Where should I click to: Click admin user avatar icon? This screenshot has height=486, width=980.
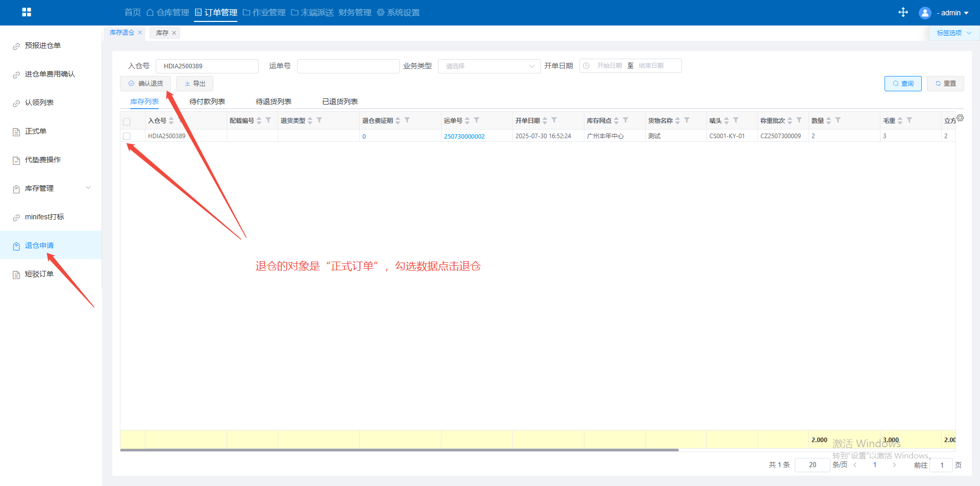coord(924,13)
